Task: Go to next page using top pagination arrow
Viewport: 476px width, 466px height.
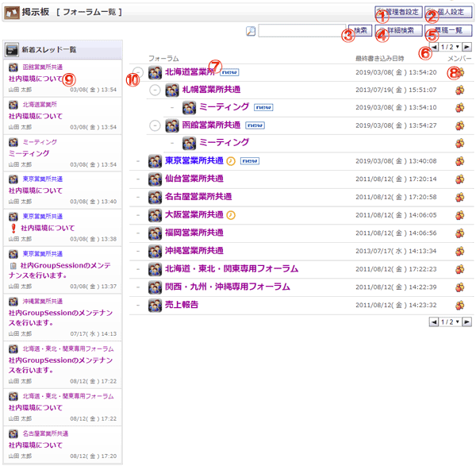Action: click(x=467, y=48)
